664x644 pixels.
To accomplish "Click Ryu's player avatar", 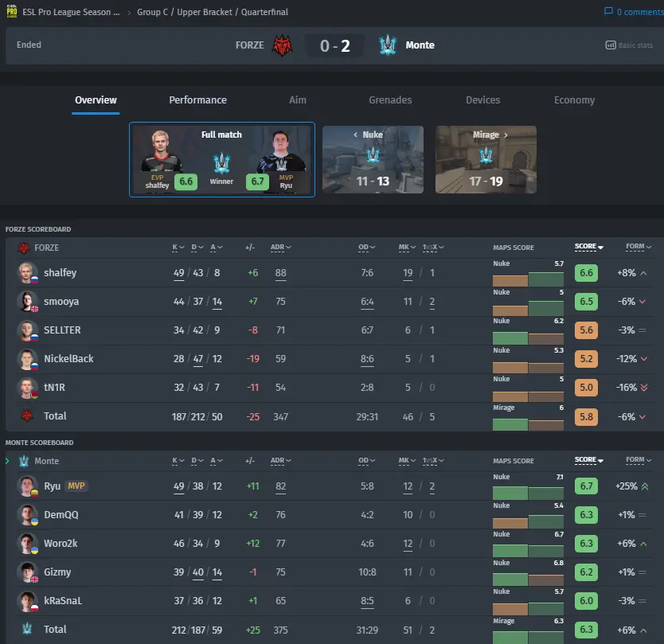I will pos(27,486).
